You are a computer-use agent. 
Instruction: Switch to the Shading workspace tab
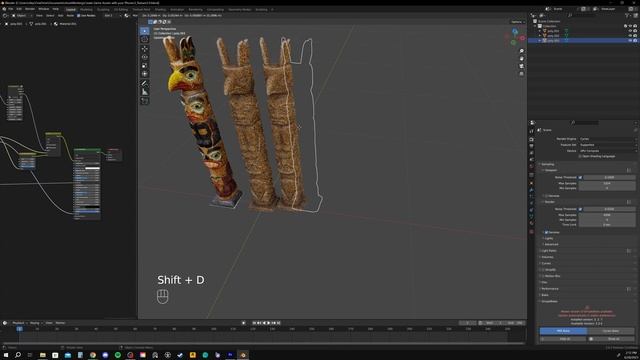click(x=160, y=9)
